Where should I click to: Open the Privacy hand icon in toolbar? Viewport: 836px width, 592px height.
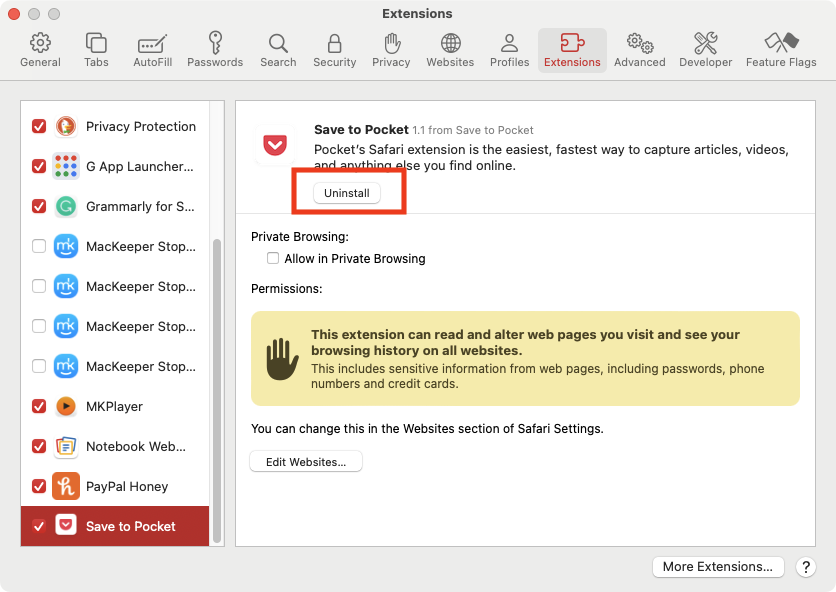tap(391, 43)
